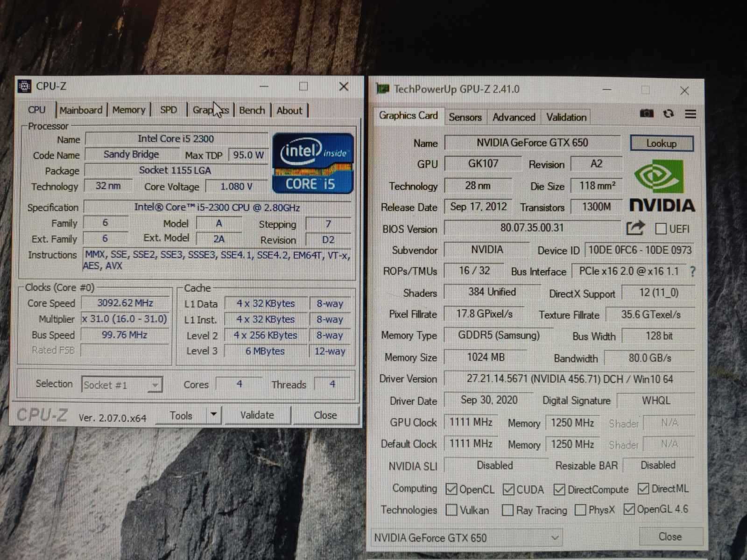Viewport: 747px width, 560px height.
Task: Click the NVIDIA logo in GPU-Z
Action: (662, 186)
